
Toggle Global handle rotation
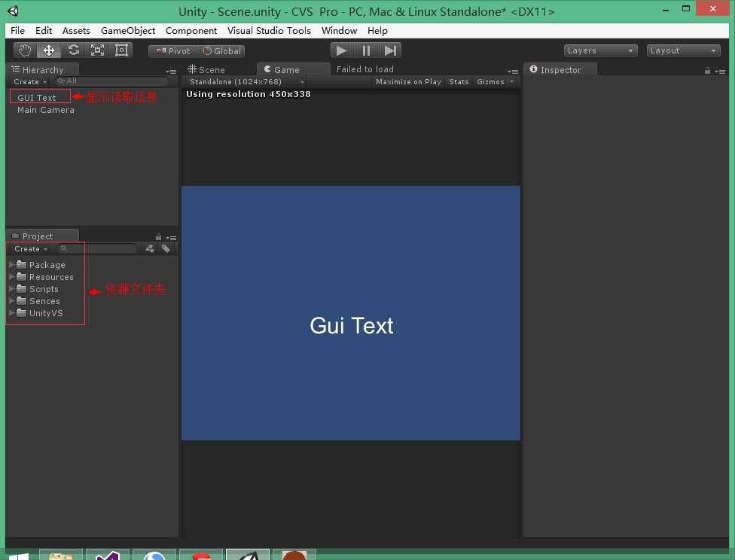click(x=222, y=51)
